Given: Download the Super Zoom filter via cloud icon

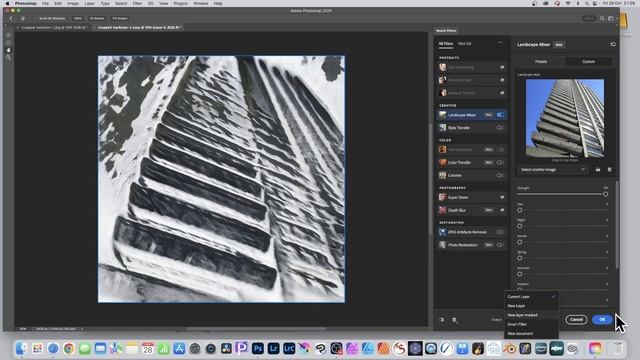Looking at the screenshot, I should pyautogui.click(x=502, y=197).
